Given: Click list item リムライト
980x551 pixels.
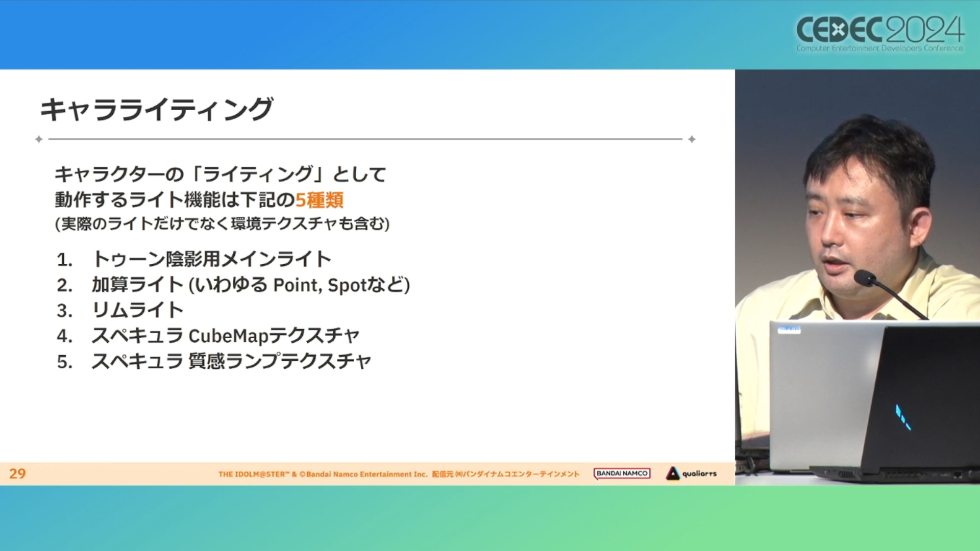Looking at the screenshot, I should (137, 310).
